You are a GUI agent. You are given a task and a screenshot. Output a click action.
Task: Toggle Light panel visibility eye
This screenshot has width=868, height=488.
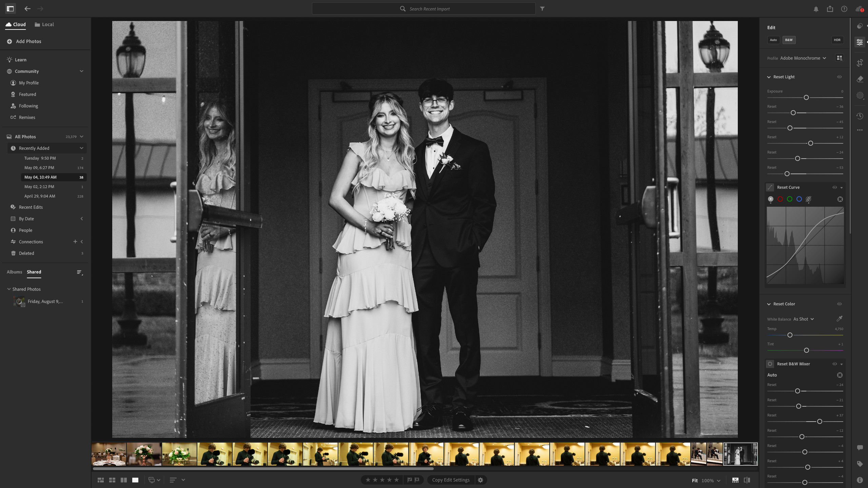[839, 77]
